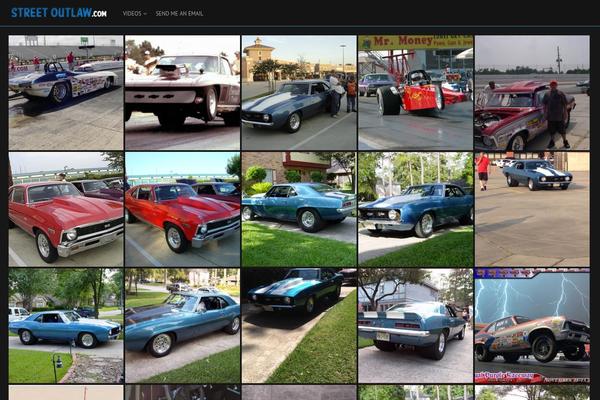This screenshot has height=400, width=600.
Task: Open the Send Me An Email link
Action: (x=179, y=13)
